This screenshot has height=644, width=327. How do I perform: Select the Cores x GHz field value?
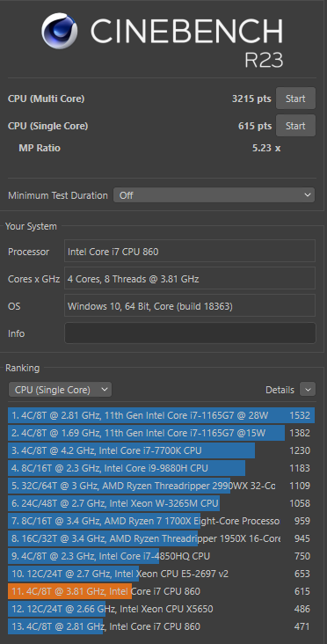[190, 279]
